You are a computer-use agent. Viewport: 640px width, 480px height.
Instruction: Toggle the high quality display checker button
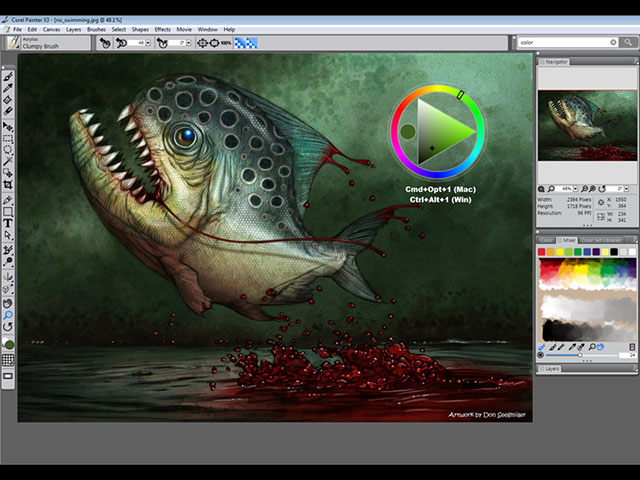(x=246, y=43)
